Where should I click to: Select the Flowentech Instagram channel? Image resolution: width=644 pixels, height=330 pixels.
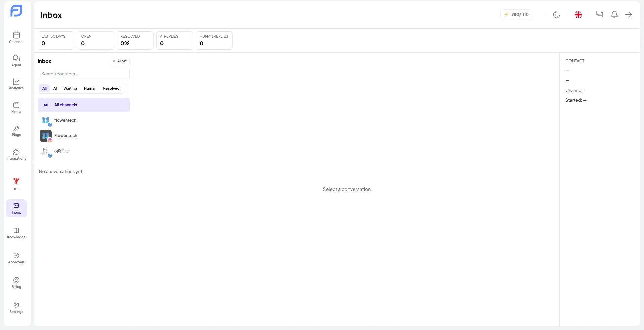point(84,136)
